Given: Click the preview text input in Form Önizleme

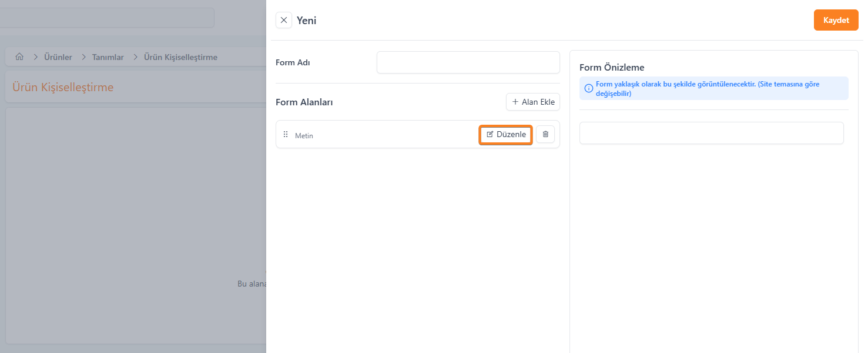Looking at the screenshot, I should [711, 133].
